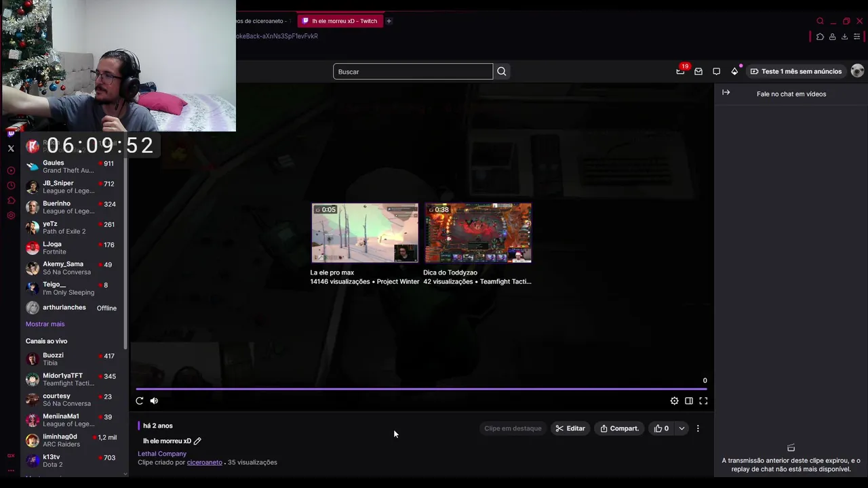This screenshot has height=488, width=868.
Task: Open the settings gear in the browser sidebar
Action: (x=11, y=216)
